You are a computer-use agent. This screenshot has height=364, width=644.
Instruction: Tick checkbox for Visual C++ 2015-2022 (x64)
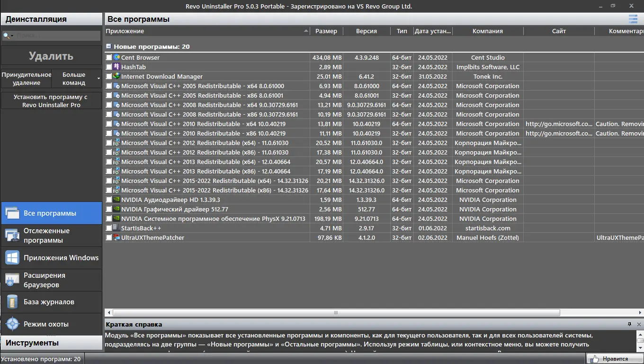coord(109,181)
